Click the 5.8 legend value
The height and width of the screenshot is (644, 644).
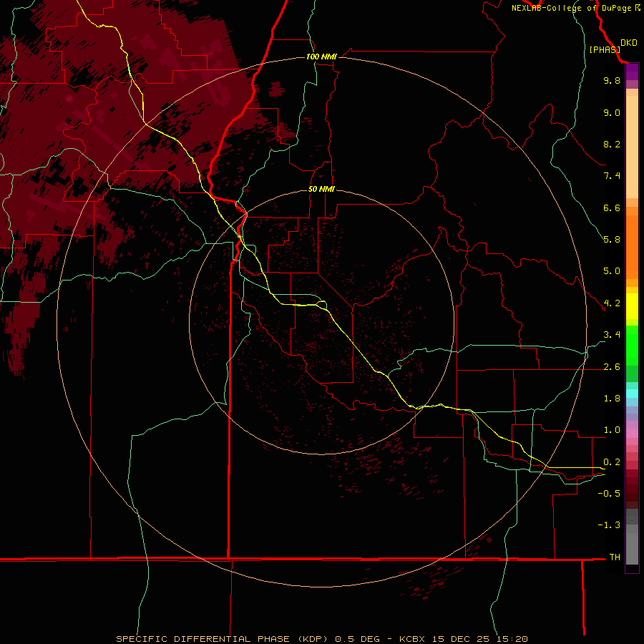pyautogui.click(x=612, y=240)
